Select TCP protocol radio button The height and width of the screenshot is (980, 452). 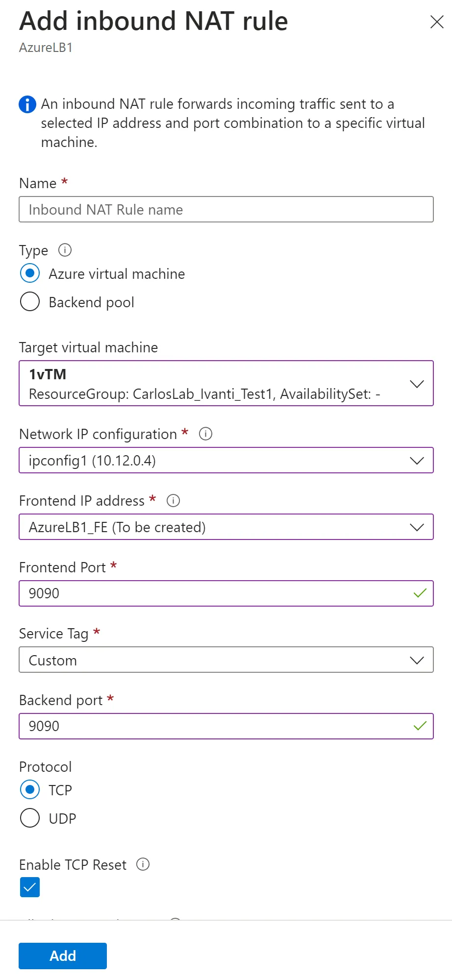tap(30, 789)
